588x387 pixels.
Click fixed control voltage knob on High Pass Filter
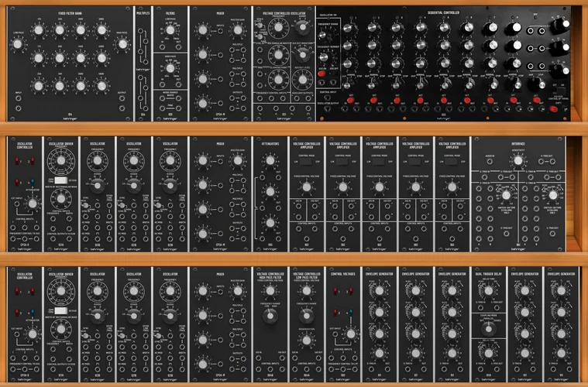pos(270,291)
